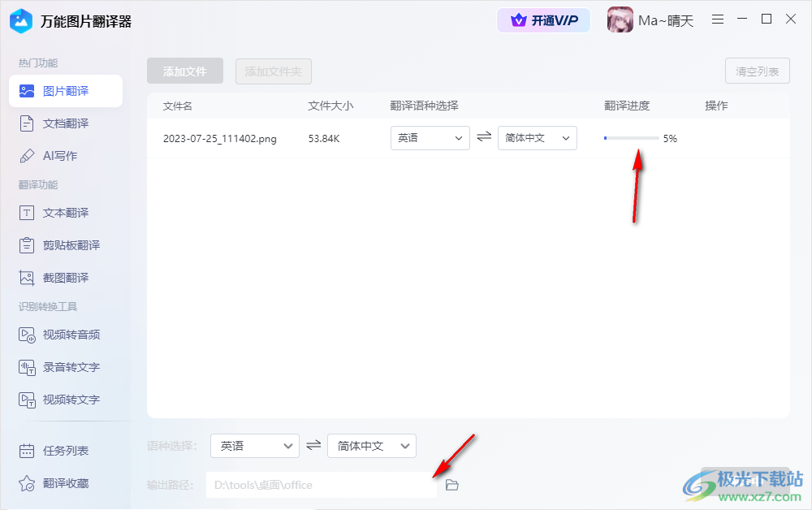Click the 清空列表 clear list button
Image resolution: width=812 pixels, height=510 pixels.
pos(758,71)
